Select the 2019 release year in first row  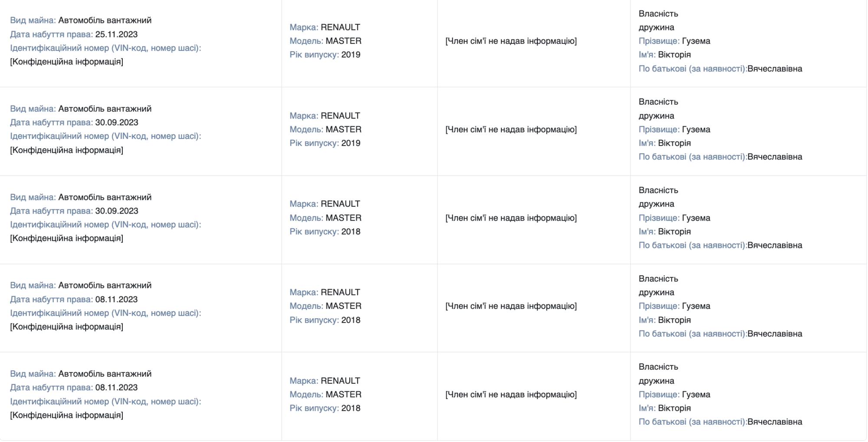pyautogui.click(x=351, y=55)
